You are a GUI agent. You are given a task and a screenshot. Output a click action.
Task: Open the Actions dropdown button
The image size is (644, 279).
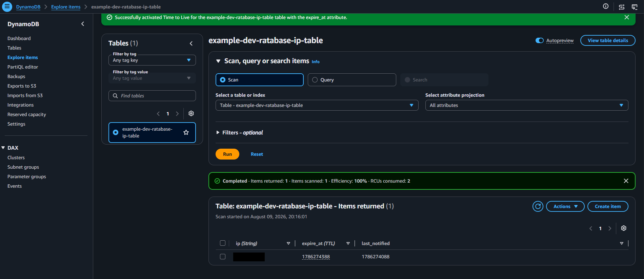click(x=565, y=206)
